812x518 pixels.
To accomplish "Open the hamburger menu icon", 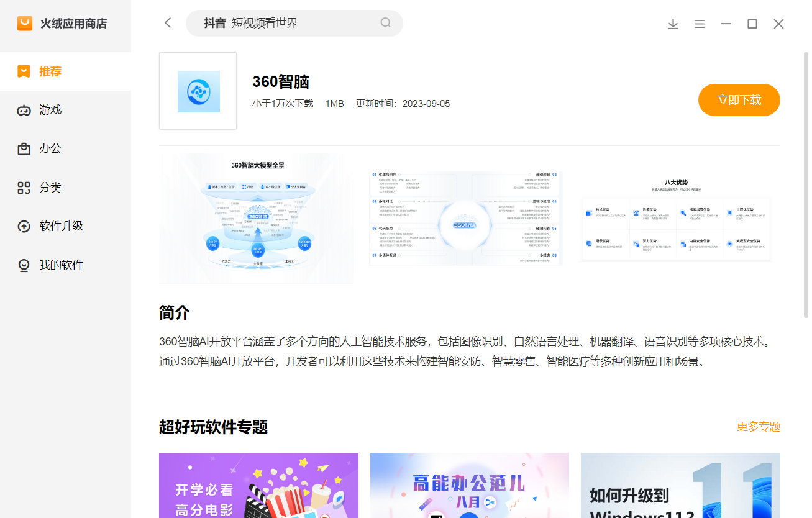I will [x=700, y=24].
